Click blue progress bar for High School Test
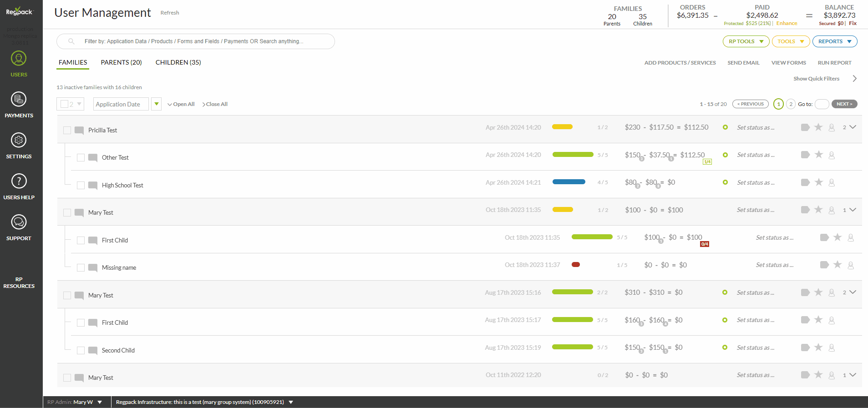 (x=569, y=182)
